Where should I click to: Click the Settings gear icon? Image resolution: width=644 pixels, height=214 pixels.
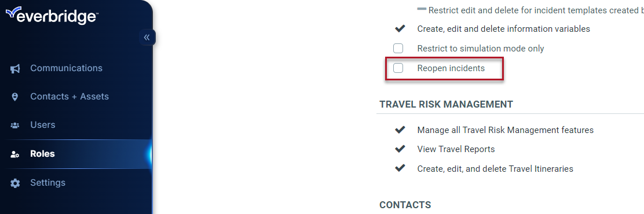pyautogui.click(x=15, y=183)
